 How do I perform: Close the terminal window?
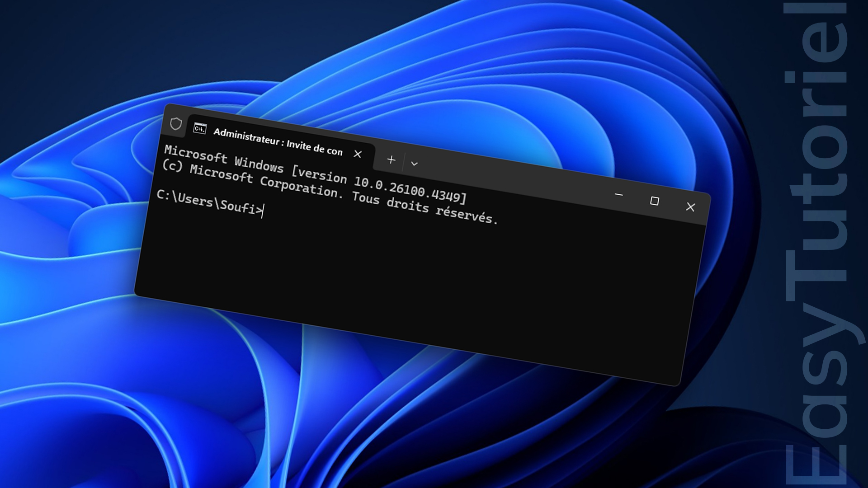click(x=690, y=207)
